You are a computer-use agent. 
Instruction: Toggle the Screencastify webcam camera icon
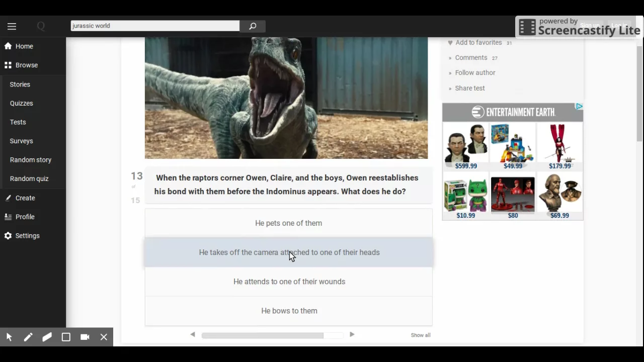(x=85, y=337)
